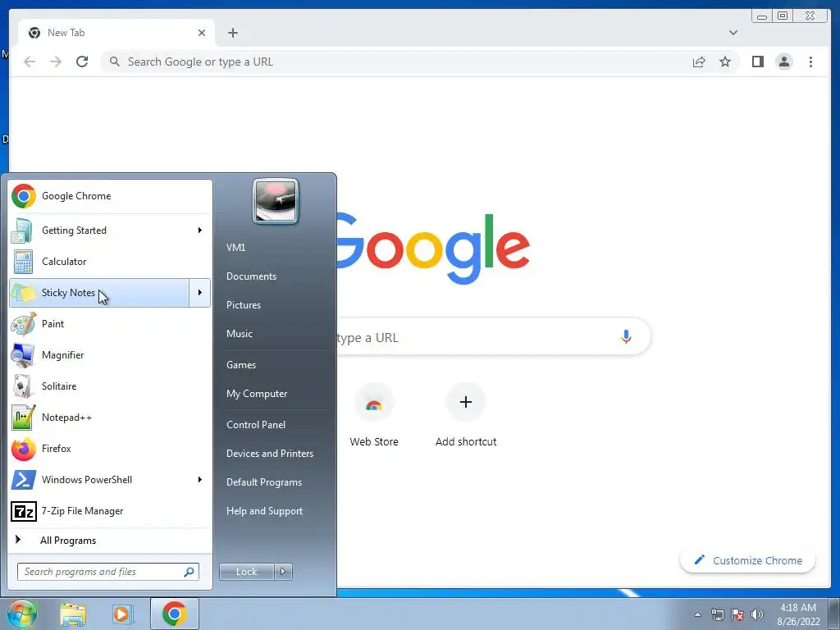The height and width of the screenshot is (630, 840).
Task: Open VM1 user folder
Action: (x=235, y=248)
